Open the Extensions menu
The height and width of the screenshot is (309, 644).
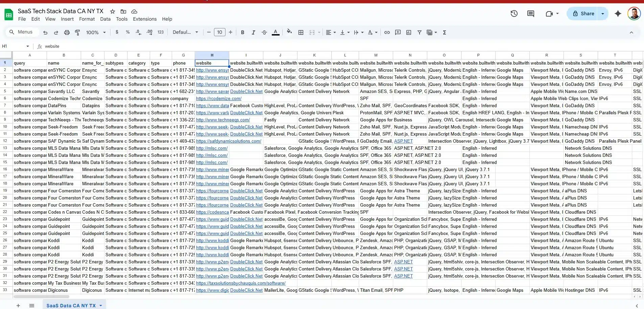(145, 19)
